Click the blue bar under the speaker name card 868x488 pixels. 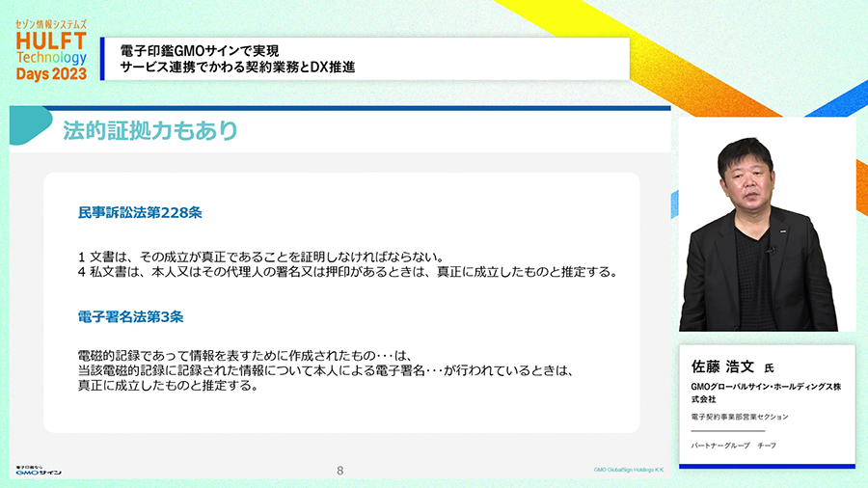tap(767, 466)
